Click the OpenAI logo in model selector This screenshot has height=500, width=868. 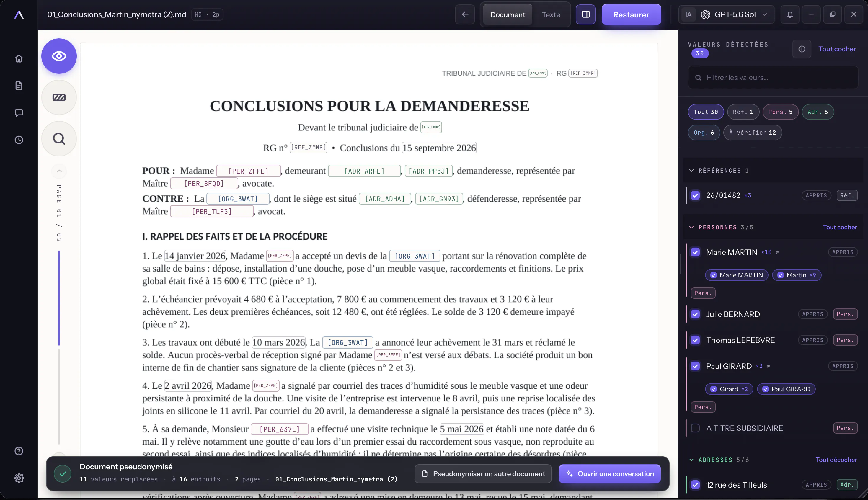click(706, 15)
